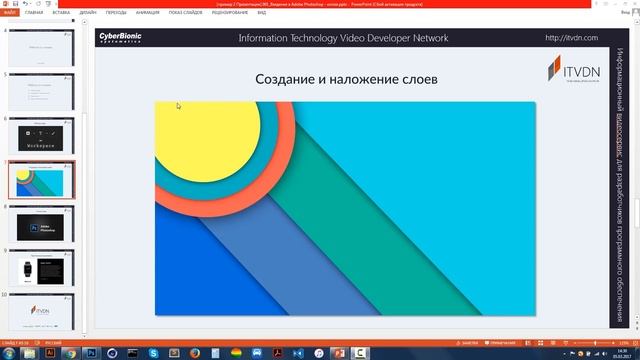Open the ПОКАЗ СЛАЙДОВ ribbon tab
Viewport: 640px width, 360px height.
[x=185, y=13]
